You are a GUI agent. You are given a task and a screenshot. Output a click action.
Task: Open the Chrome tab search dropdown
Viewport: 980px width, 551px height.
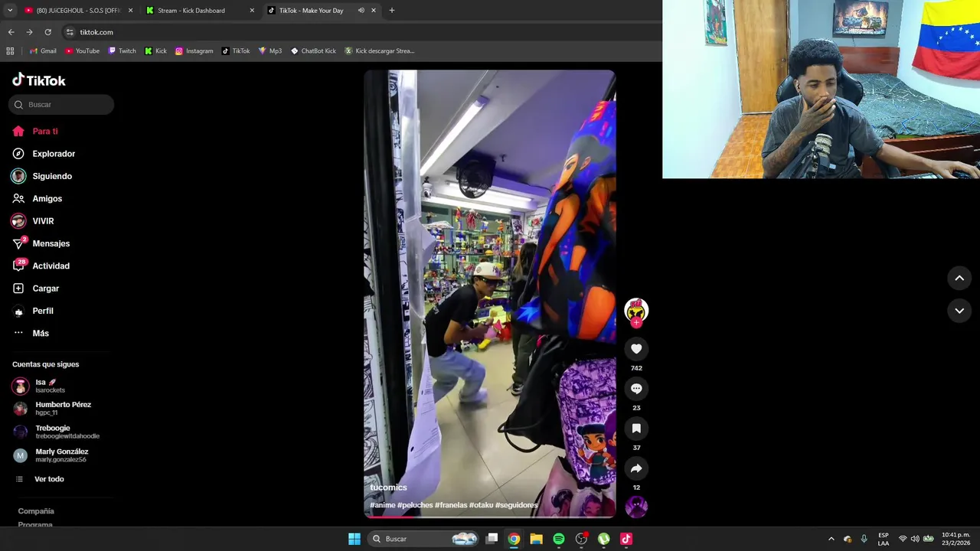(x=10, y=11)
